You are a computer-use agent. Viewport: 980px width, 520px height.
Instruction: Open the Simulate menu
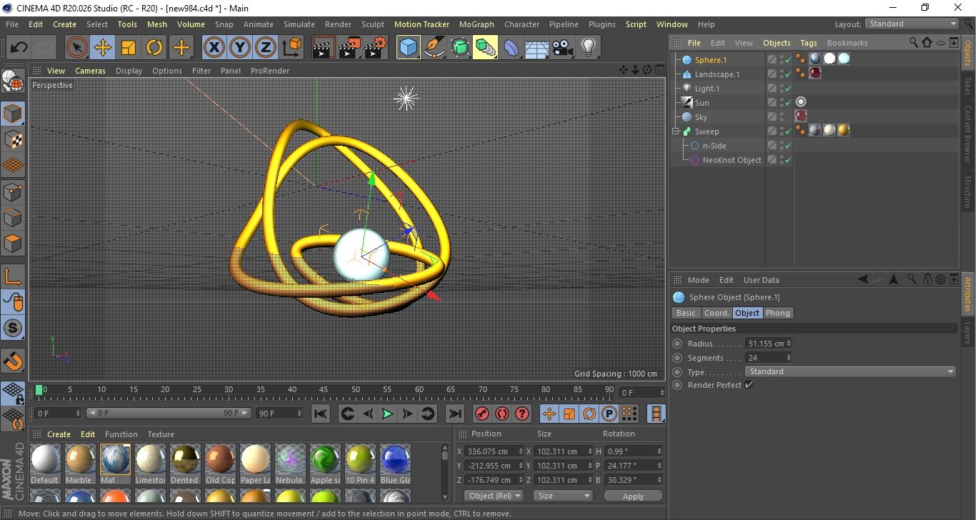tap(299, 24)
